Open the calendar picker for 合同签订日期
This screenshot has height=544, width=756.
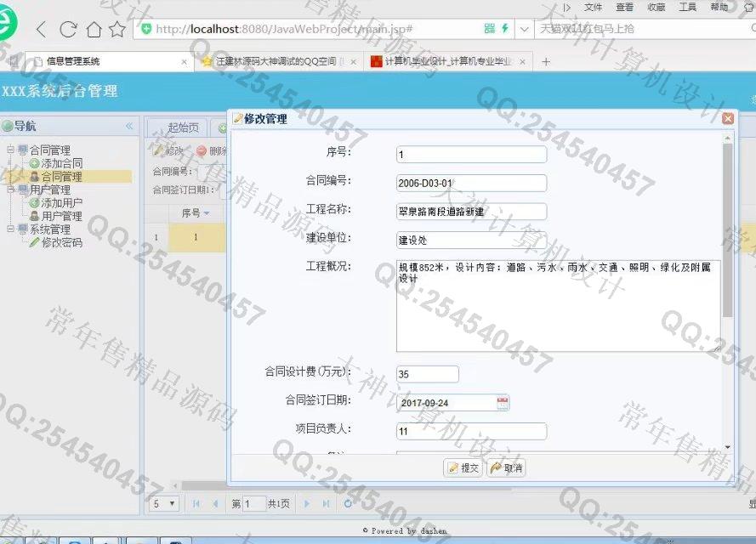[502, 403]
